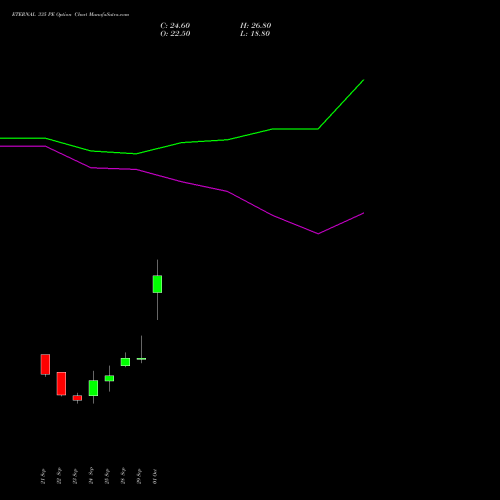Select the 25 Sep date label
The width and height of the screenshot is (500, 500).
click(107, 476)
